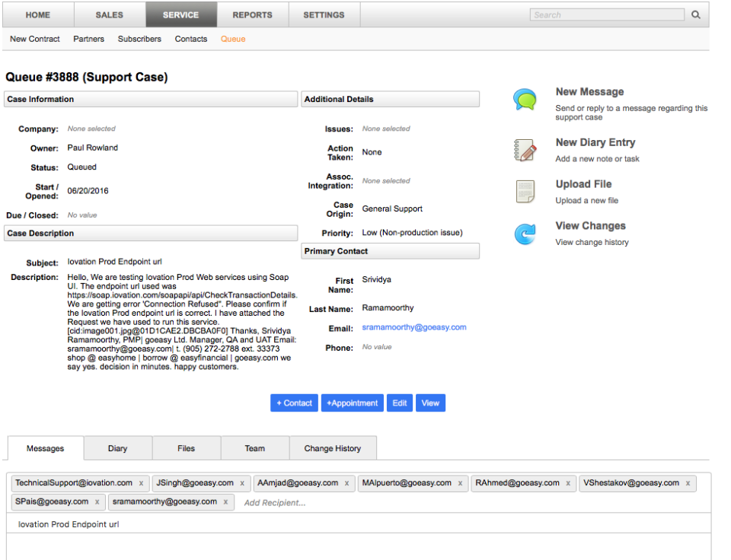Click the Case Description section header
This screenshot has width=731, height=560.
pos(151,234)
